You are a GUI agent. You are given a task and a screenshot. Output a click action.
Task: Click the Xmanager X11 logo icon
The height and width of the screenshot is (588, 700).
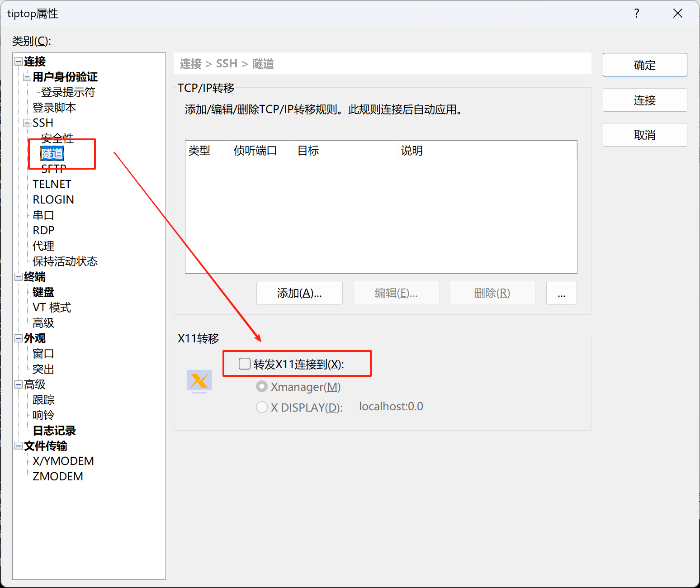pos(199,381)
